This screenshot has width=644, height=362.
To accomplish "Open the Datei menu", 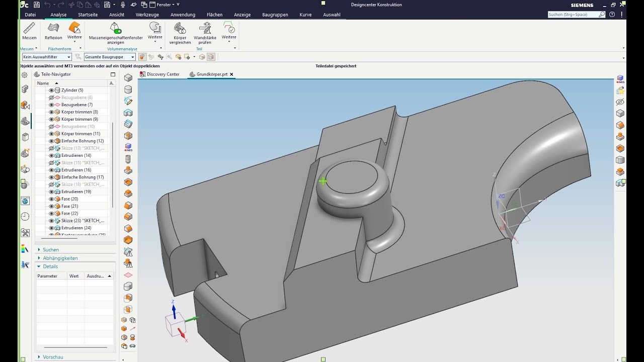I will [30, 15].
